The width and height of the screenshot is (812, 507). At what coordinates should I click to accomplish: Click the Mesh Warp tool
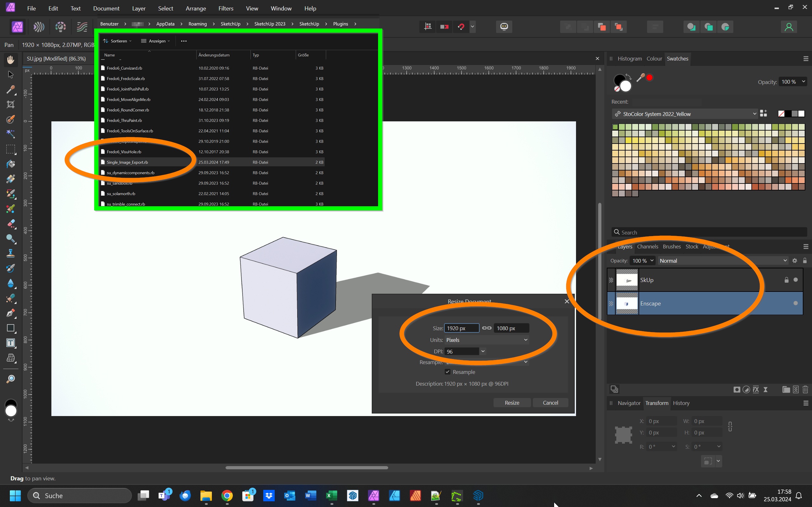[x=10, y=358]
